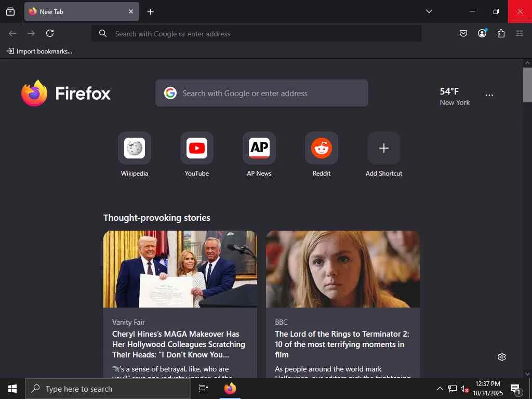Focus the new tab page search box
532x399 pixels.
[262, 93]
